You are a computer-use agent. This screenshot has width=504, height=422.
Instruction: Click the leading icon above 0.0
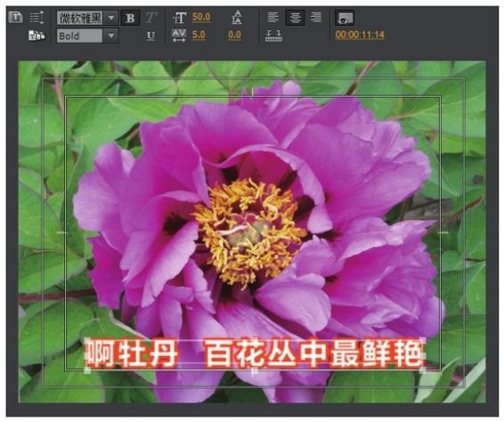(x=237, y=17)
